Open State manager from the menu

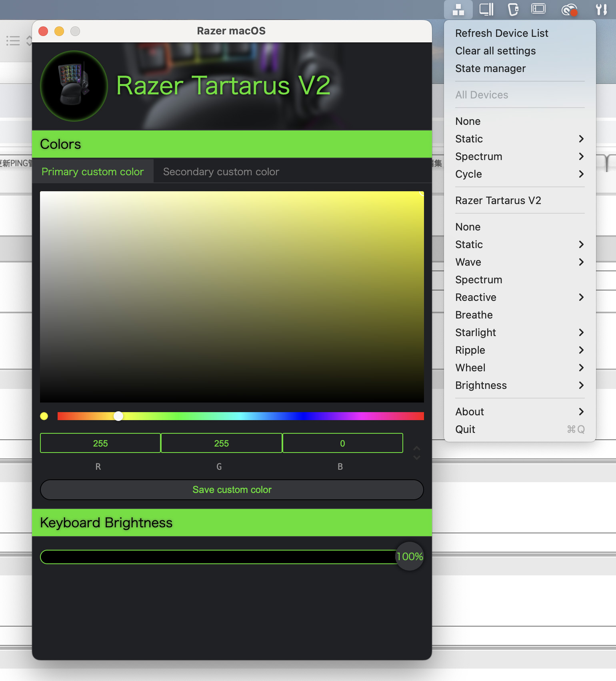pos(520,68)
